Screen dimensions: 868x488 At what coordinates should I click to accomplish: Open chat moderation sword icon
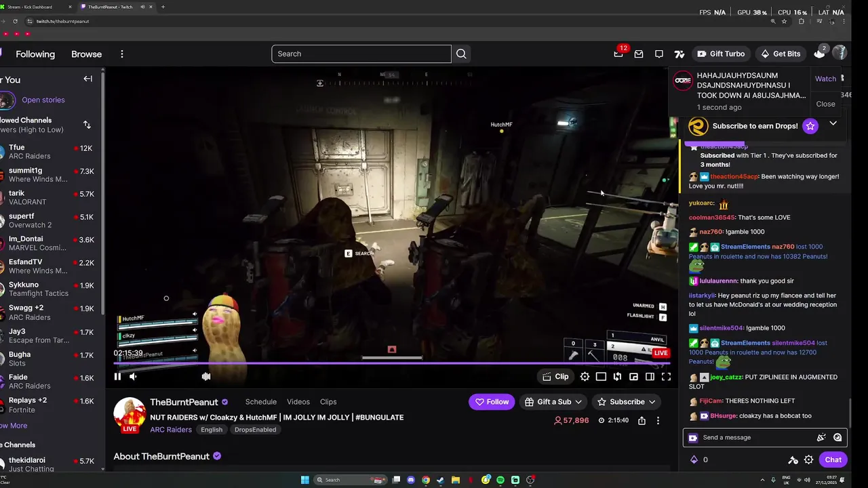point(793,460)
